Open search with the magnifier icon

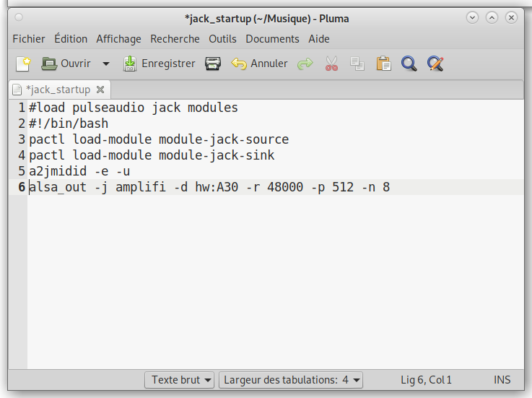(x=409, y=64)
